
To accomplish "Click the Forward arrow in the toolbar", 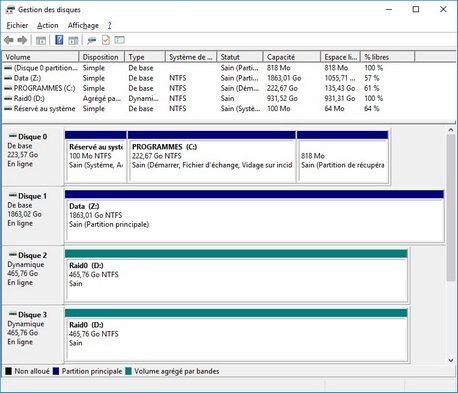I will click(22, 40).
